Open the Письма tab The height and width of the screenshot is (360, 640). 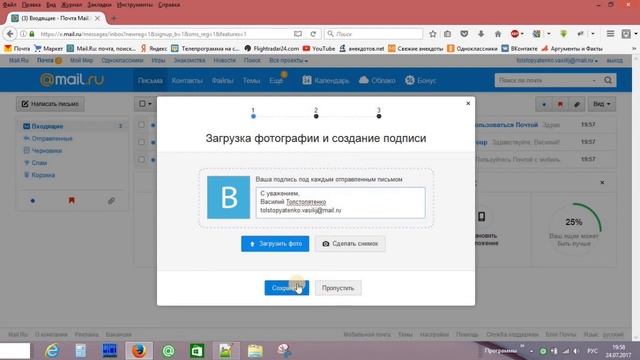click(150, 80)
